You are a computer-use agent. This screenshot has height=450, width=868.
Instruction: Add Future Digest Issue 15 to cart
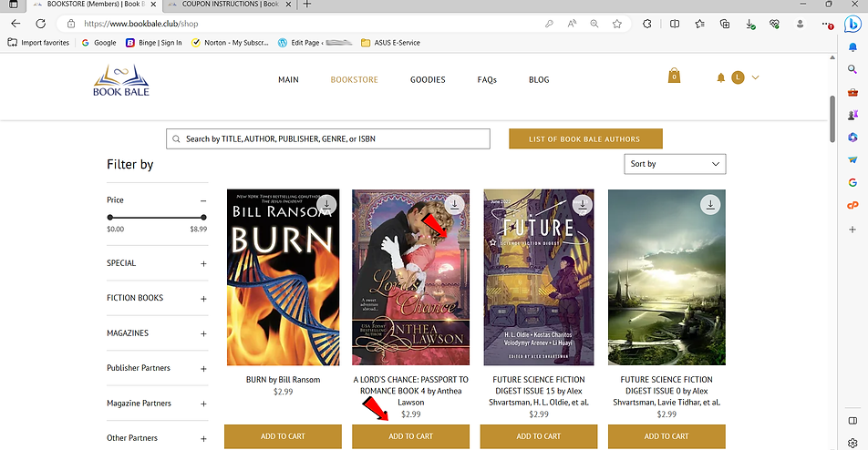coord(539,436)
